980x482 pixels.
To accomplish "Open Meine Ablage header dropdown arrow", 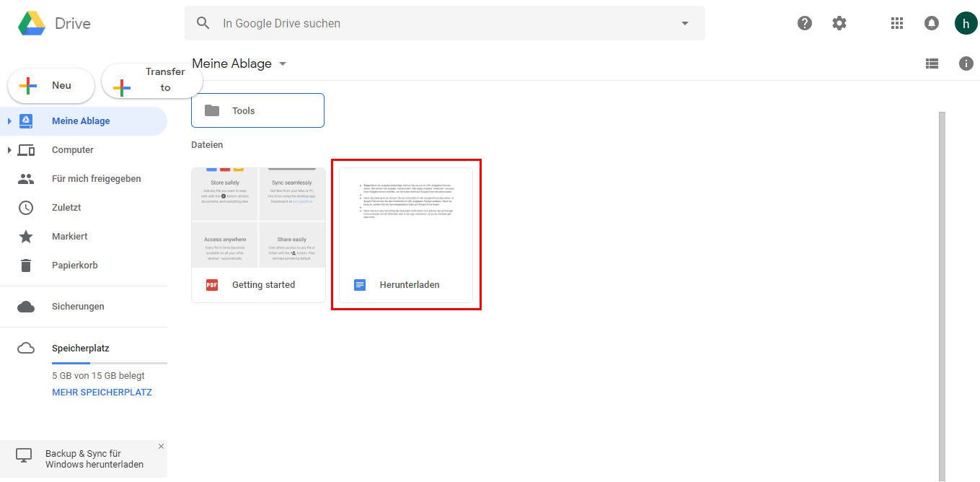I will coord(283,63).
